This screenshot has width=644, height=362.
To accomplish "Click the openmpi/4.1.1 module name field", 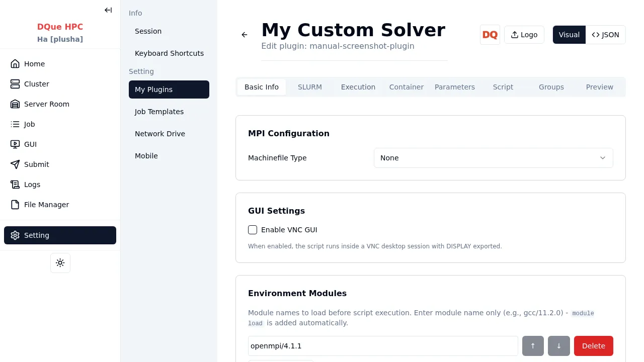I will point(382,346).
